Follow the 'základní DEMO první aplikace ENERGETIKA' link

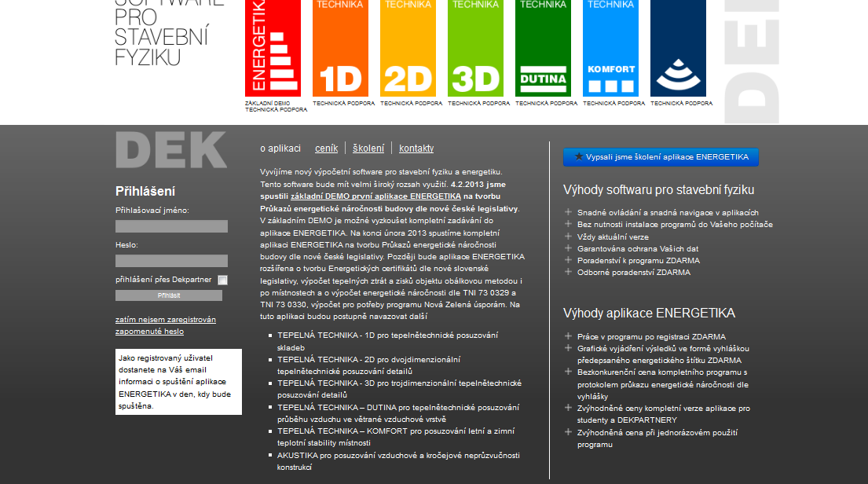pos(376,196)
